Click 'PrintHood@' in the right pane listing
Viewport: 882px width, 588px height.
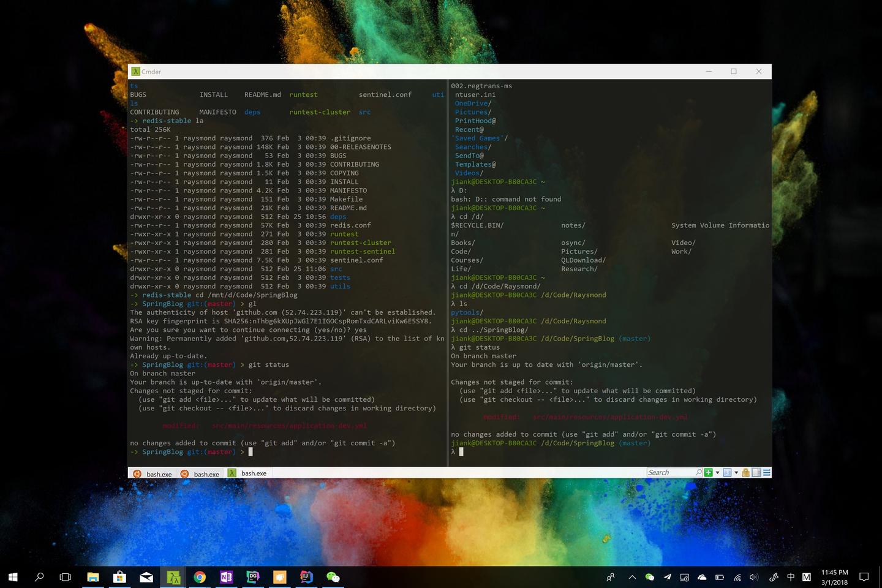point(475,121)
